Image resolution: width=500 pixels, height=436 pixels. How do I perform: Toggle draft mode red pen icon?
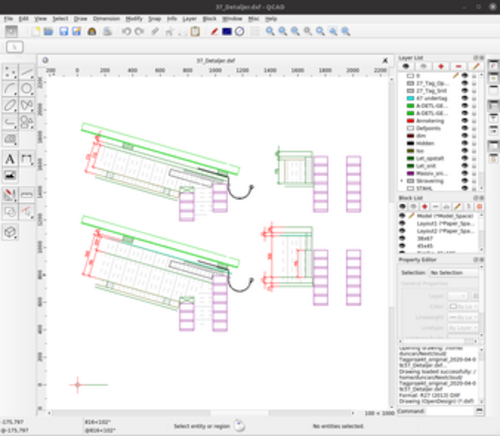[214, 31]
